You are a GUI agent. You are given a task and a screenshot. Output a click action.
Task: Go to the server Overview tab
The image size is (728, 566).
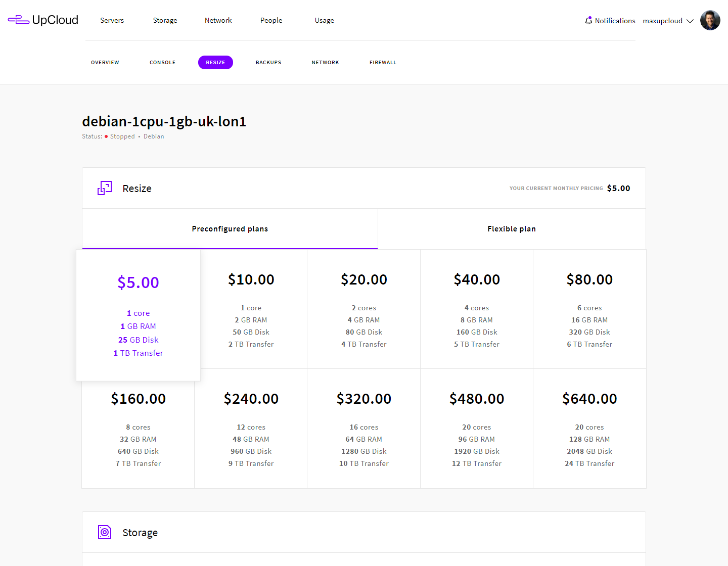(105, 63)
